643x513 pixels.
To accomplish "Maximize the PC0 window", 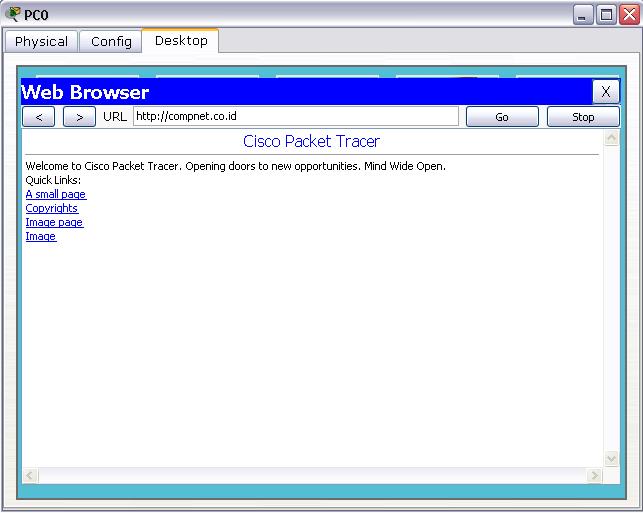I will click(x=606, y=15).
